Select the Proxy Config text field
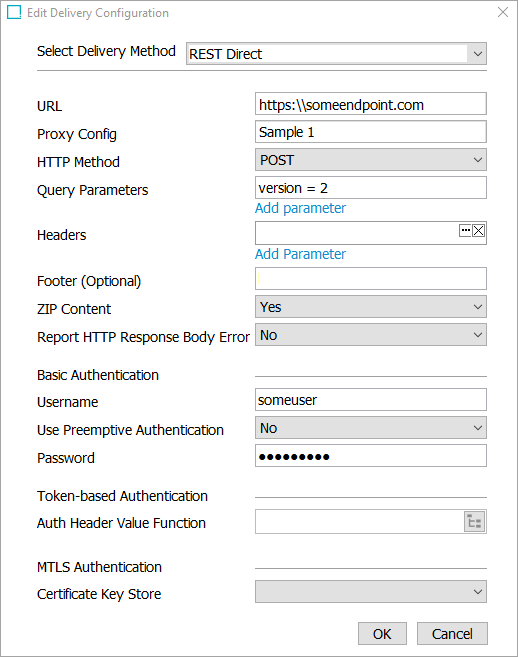 point(370,132)
